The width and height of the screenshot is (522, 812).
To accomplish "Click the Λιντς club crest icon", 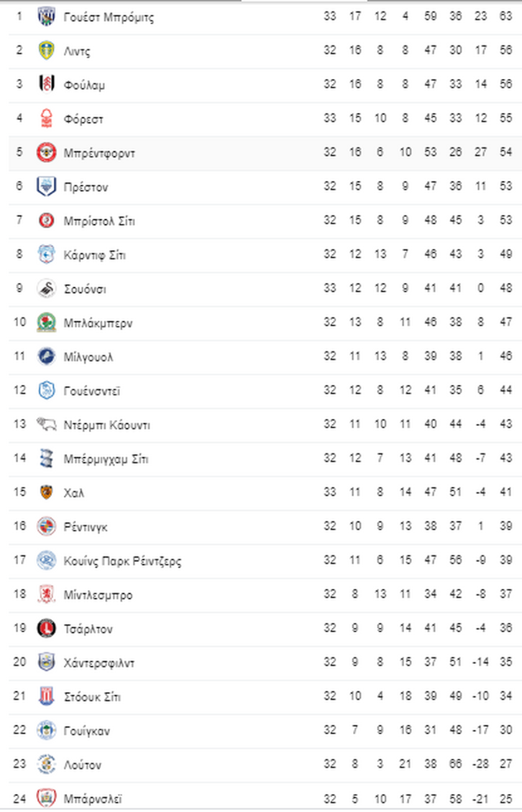I will [x=47, y=50].
